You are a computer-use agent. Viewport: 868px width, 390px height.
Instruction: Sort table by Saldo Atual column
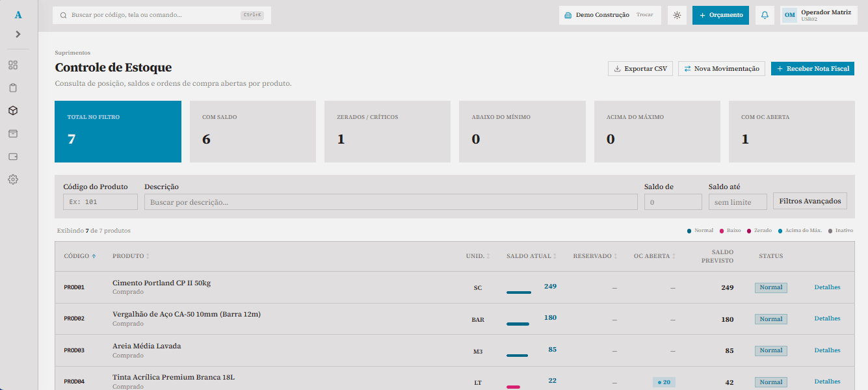coord(531,256)
